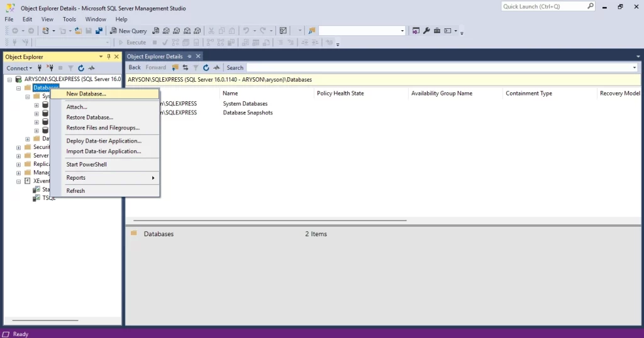This screenshot has height=338, width=644.
Task: Open the Help menu
Action: [x=121, y=19]
